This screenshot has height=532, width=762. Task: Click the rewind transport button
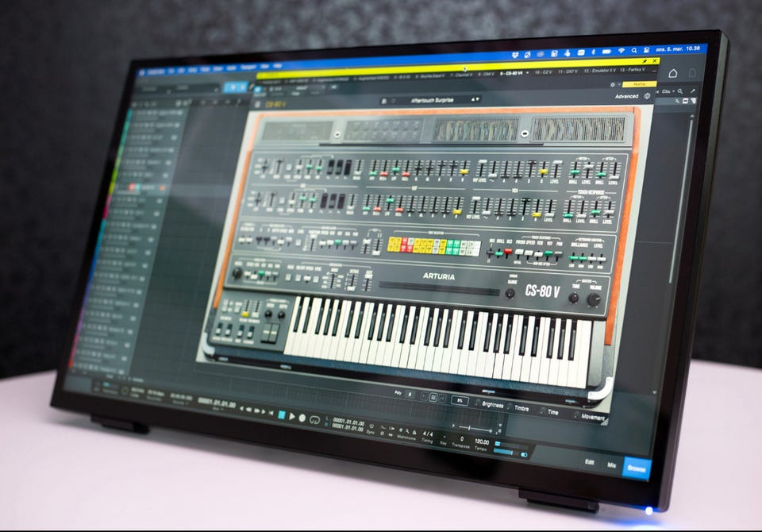tap(248, 410)
